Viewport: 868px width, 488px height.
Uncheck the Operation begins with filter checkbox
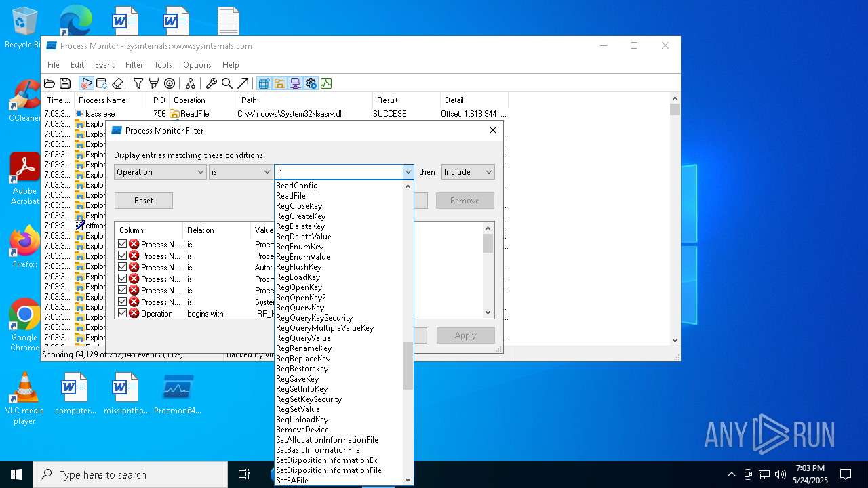[123, 313]
